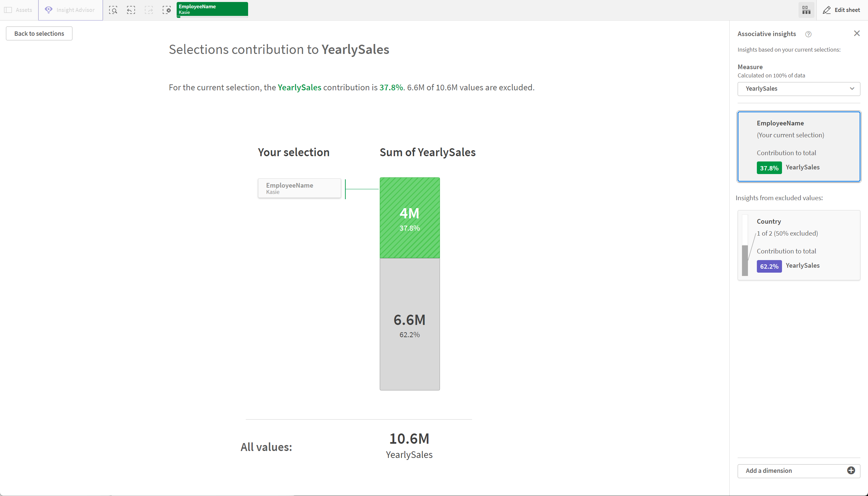Image resolution: width=868 pixels, height=496 pixels.
Task: Click the Back to selections tab
Action: pyautogui.click(x=39, y=33)
